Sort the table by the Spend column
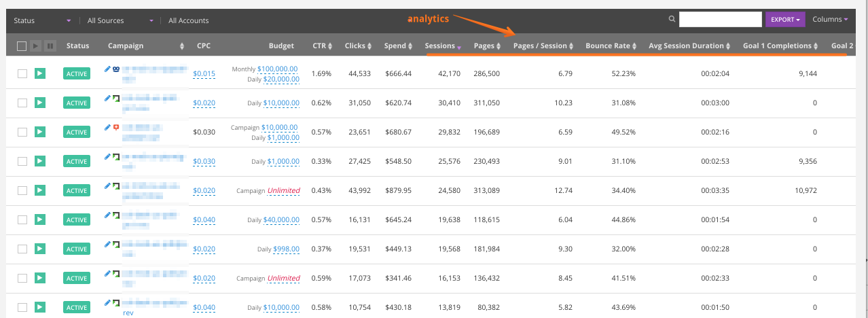Image resolution: width=868 pixels, height=318 pixels. pyautogui.click(x=398, y=46)
